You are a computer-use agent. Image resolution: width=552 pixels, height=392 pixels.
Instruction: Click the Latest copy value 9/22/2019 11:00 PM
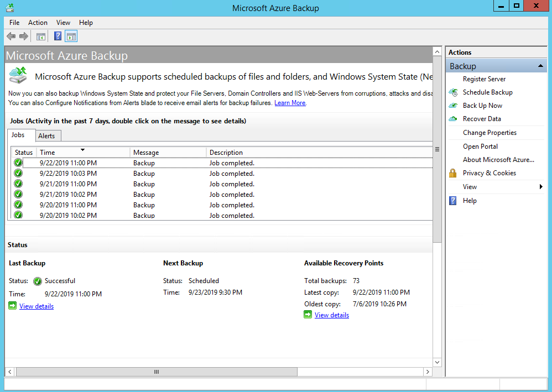point(381,292)
